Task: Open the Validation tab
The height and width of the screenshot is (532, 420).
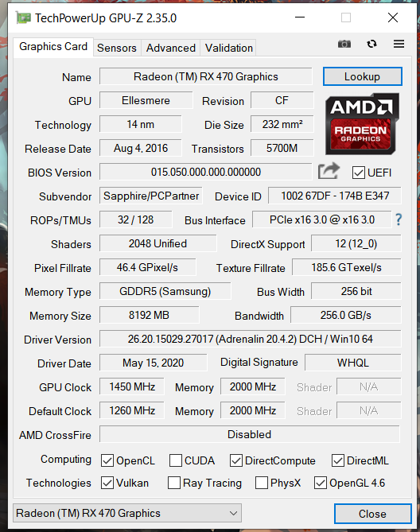Action: pos(228,48)
